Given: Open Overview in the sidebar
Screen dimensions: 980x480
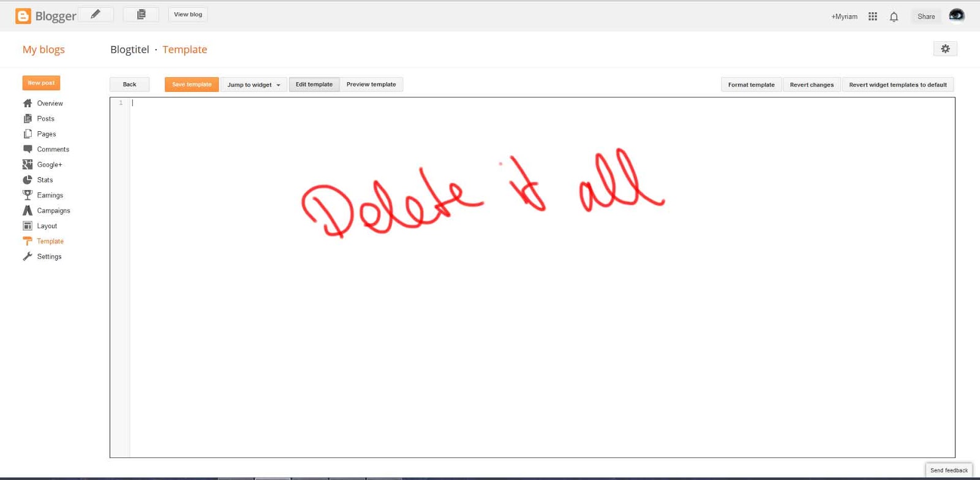Looking at the screenshot, I should coord(50,103).
